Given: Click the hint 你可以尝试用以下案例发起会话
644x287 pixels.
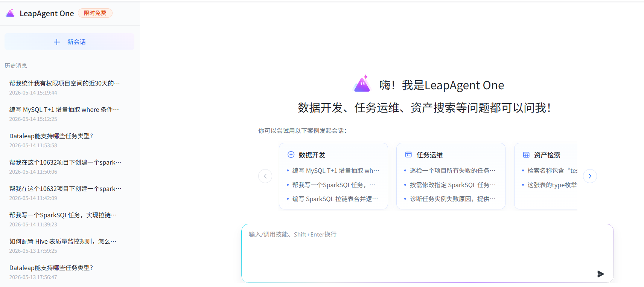Looking at the screenshot, I should click(x=302, y=131).
